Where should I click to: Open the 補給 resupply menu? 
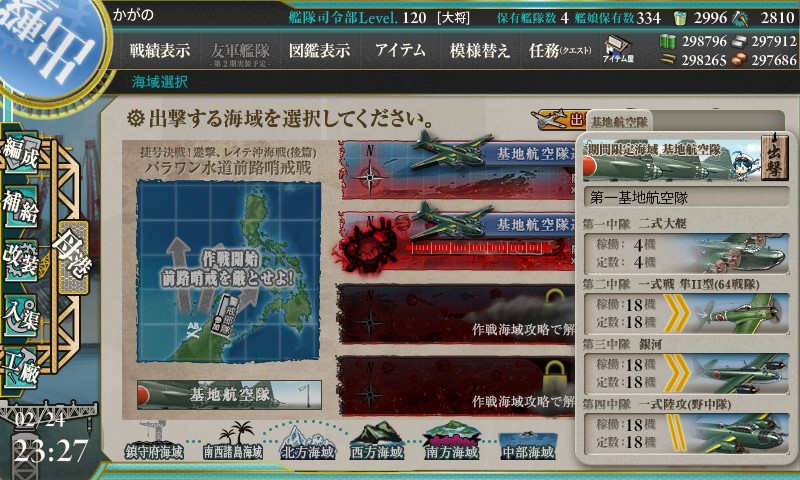tap(20, 207)
